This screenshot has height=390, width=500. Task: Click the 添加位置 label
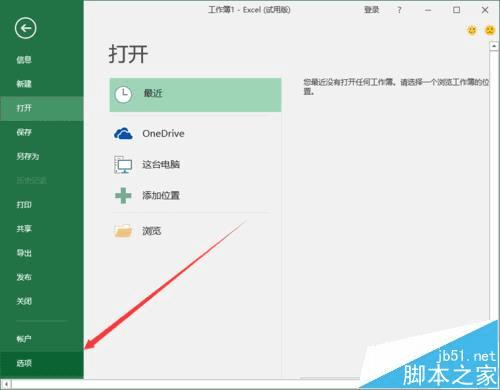click(161, 195)
